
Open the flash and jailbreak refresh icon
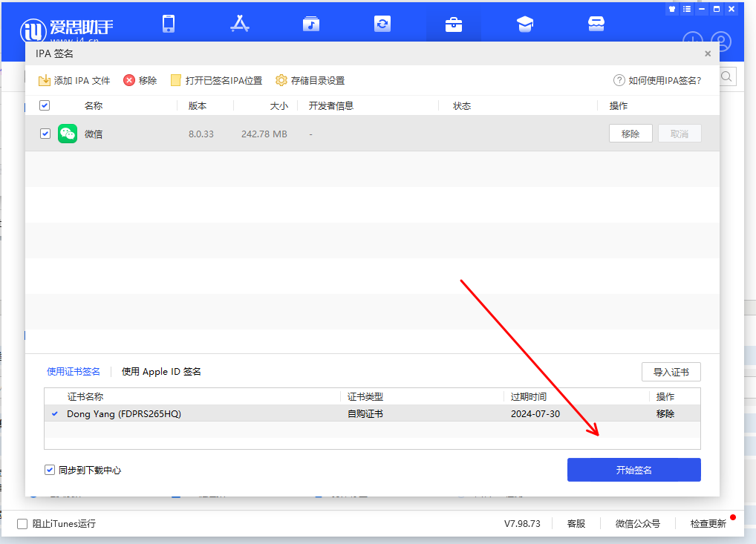point(382,24)
